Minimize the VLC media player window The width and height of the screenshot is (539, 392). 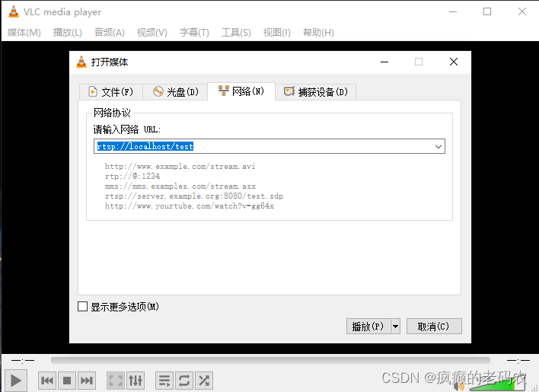click(x=453, y=11)
